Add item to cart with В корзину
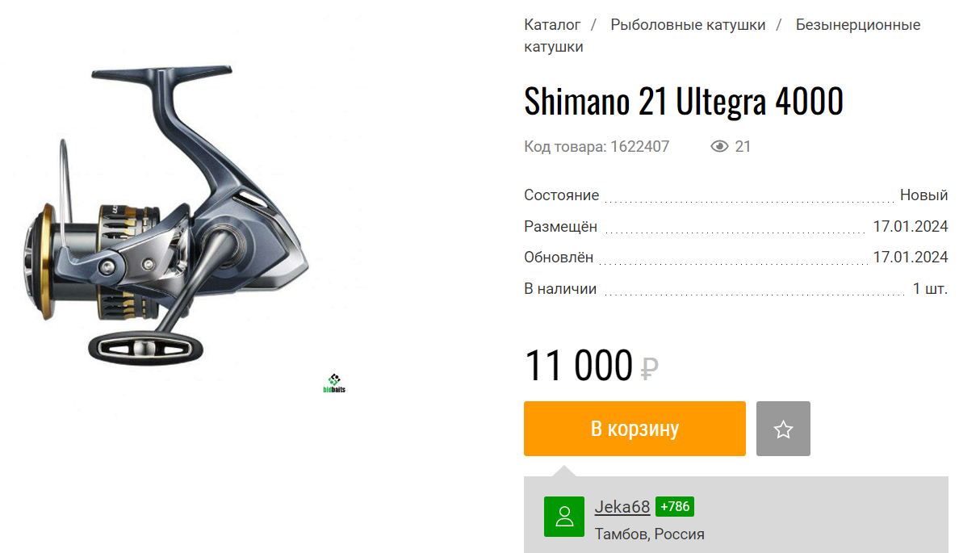The width and height of the screenshot is (980, 553). coord(634,429)
